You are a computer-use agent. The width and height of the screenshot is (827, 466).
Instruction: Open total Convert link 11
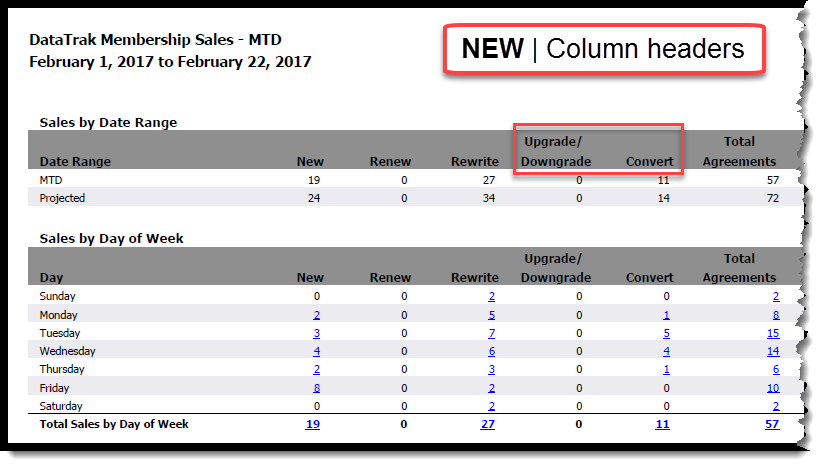point(662,425)
